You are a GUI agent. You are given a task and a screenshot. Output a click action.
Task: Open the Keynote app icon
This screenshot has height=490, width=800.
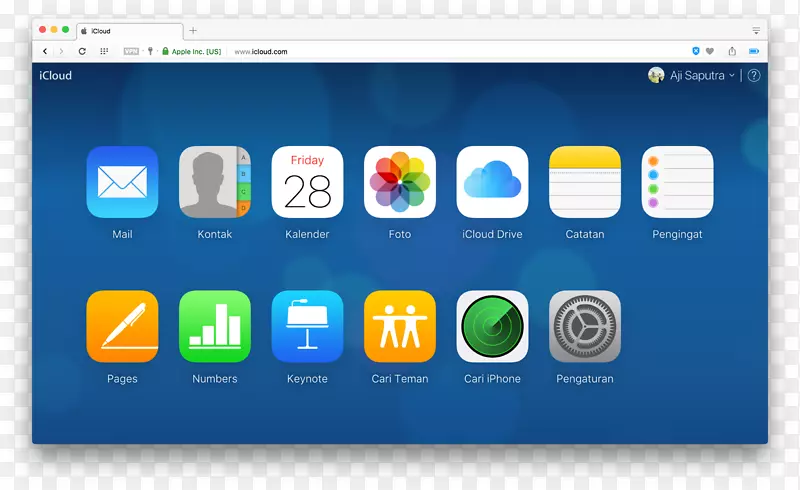pos(307,327)
